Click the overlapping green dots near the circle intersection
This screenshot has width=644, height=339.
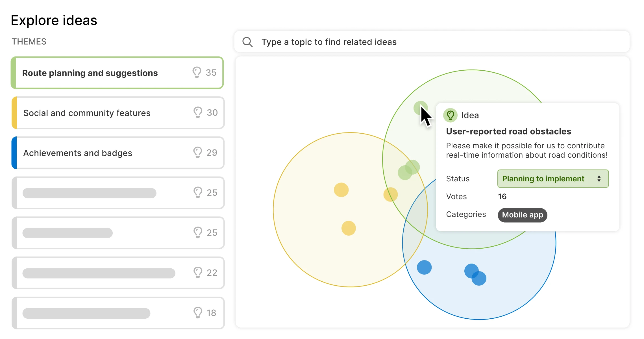tap(408, 169)
